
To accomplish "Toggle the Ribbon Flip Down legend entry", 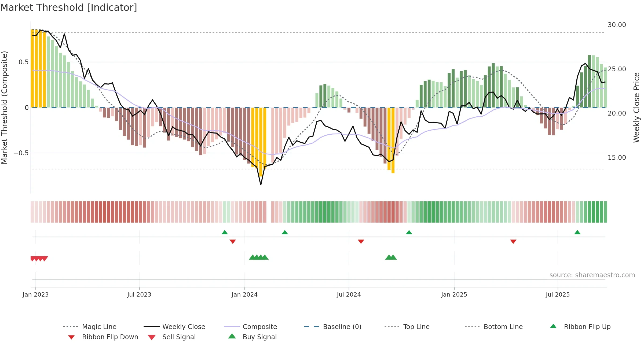I will click(x=103, y=337).
